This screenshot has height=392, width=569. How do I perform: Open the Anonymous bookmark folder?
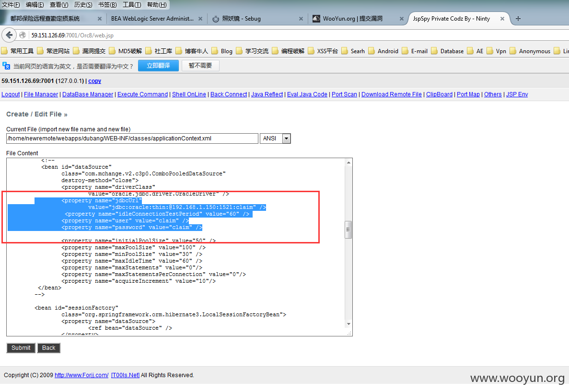tap(530, 51)
